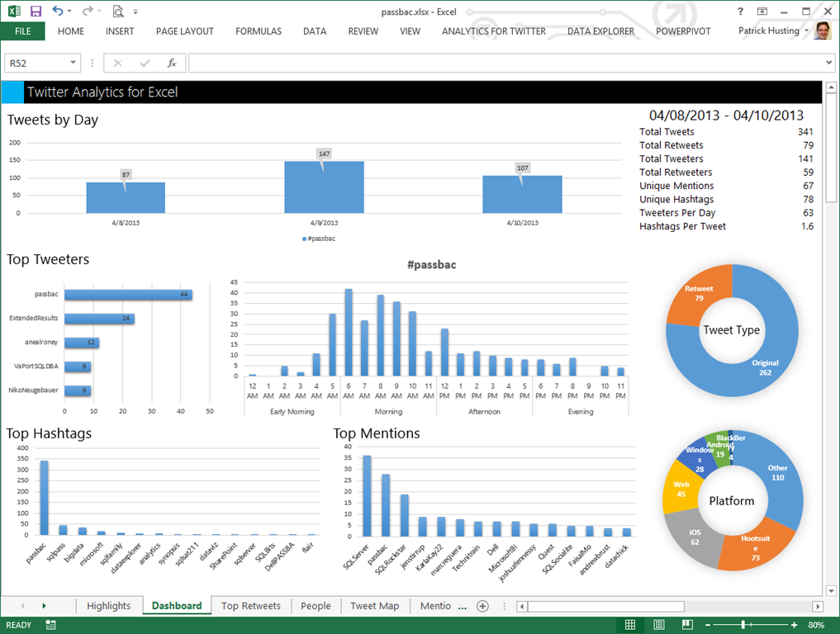Viewport: 840px width, 634px height.
Task: Show more sheet tabs via ellipsis
Action: 463,608
